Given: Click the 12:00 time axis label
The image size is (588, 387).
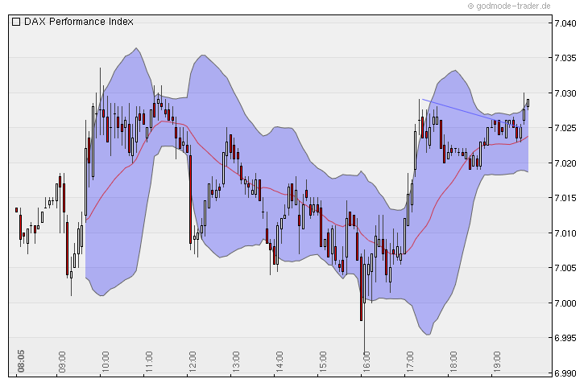Looking at the screenshot, I should 193,362.
